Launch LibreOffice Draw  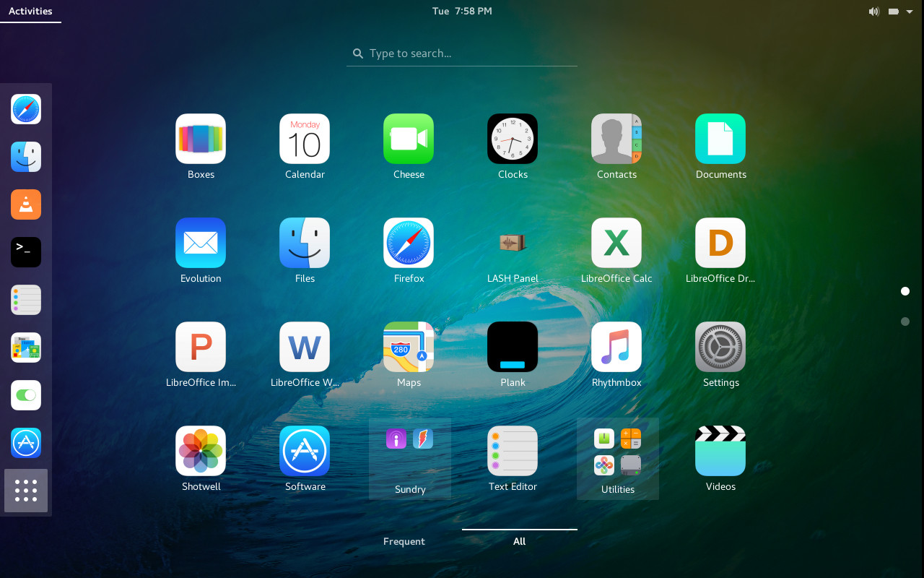(x=720, y=243)
